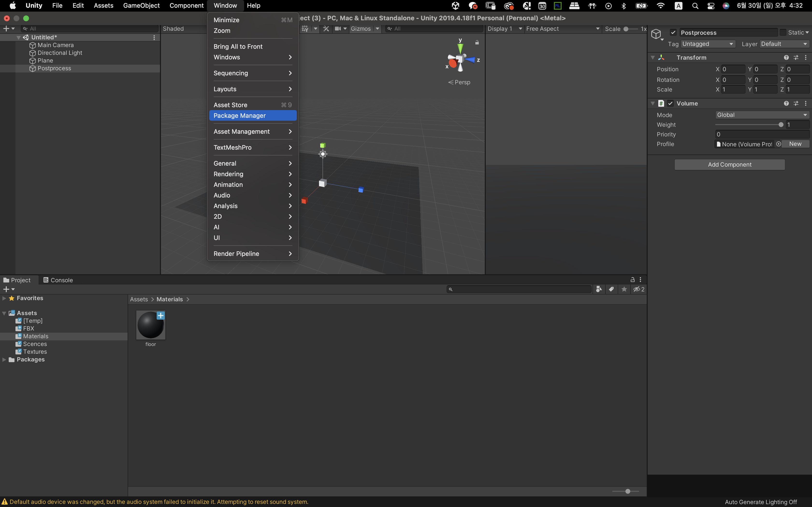Choose Package Manager from Window menu
The image size is (812, 507).
(x=239, y=116)
